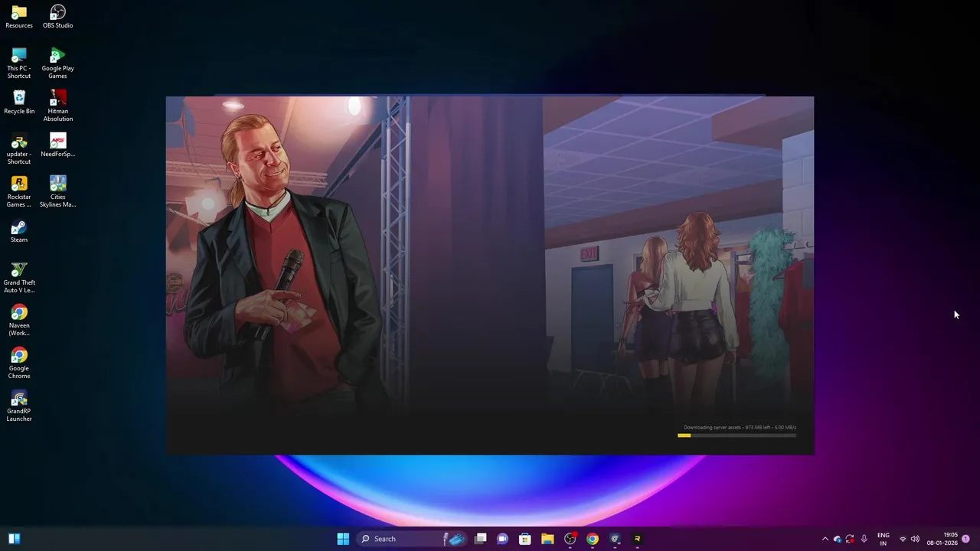Launch GrandRP Launcher desktop icon
The image size is (980, 551).
tap(19, 406)
